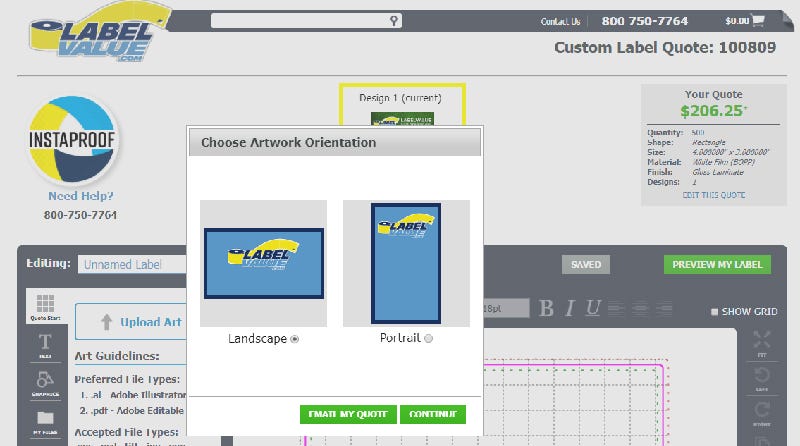Image resolution: width=800 pixels, height=446 pixels.
Task: Click the Choose Artwork Orientation title
Action: coord(288,142)
